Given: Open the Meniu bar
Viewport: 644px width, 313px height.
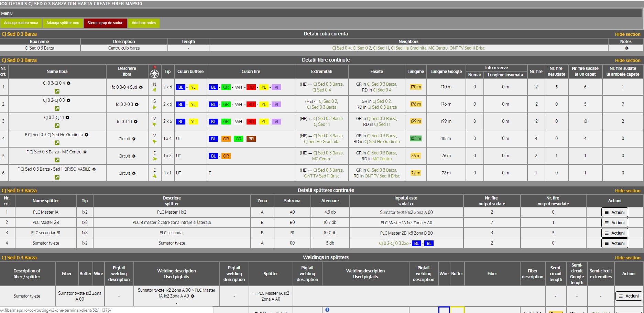Looking at the screenshot, I should point(321,13).
